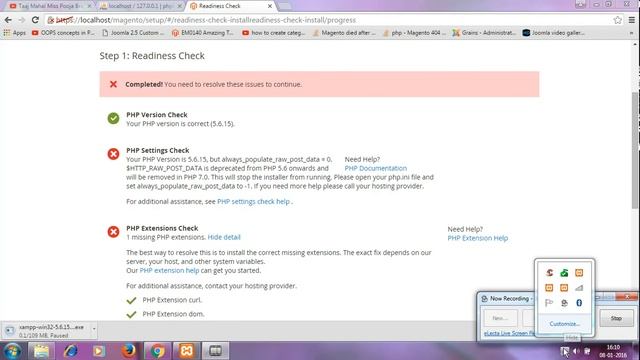Image resolution: width=640 pixels, height=360 pixels.
Task: Switch to the Taj Mahal Miss Pooja tab
Action: tap(49, 6)
